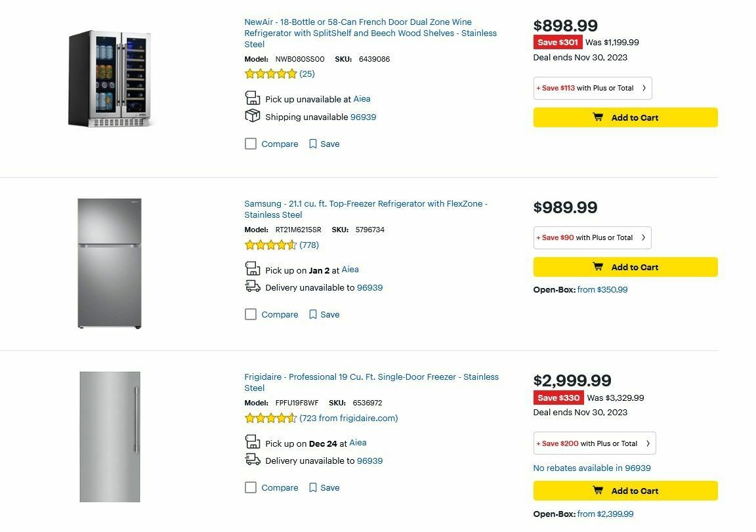Tick the Compare checkbox for the Frigidaire freezer
756x532 pixels.
(251, 487)
